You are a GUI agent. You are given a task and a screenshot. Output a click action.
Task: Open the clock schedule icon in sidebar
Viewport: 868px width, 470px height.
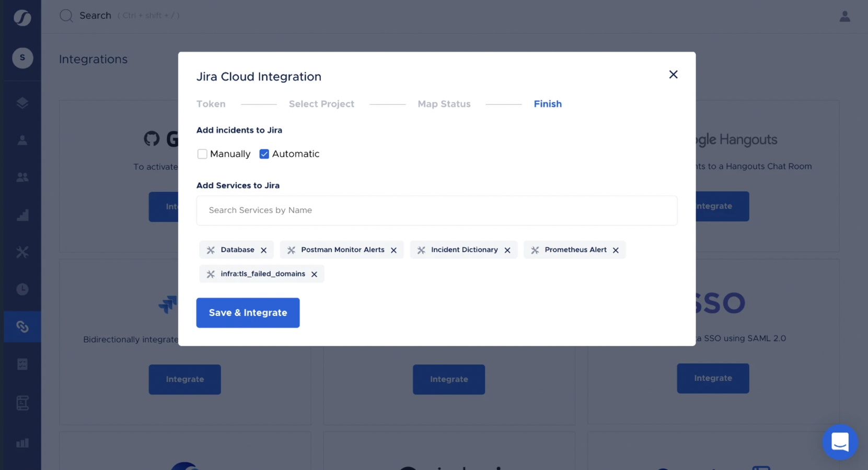point(22,289)
